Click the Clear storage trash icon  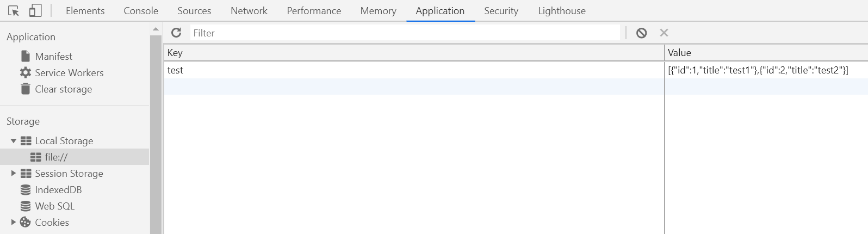click(26, 89)
